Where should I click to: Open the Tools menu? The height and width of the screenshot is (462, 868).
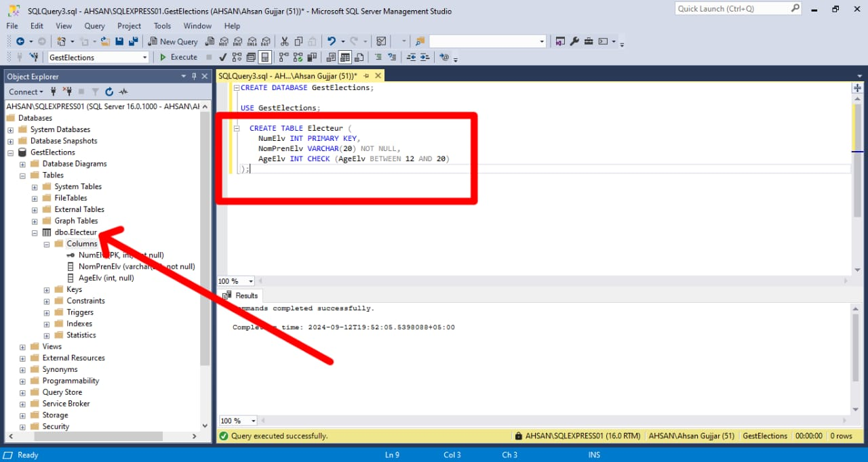[162, 26]
